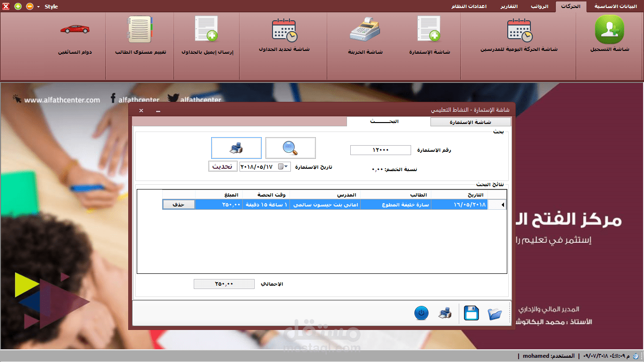Click the حذف delete button in row
The image size is (644, 362).
coord(179,205)
